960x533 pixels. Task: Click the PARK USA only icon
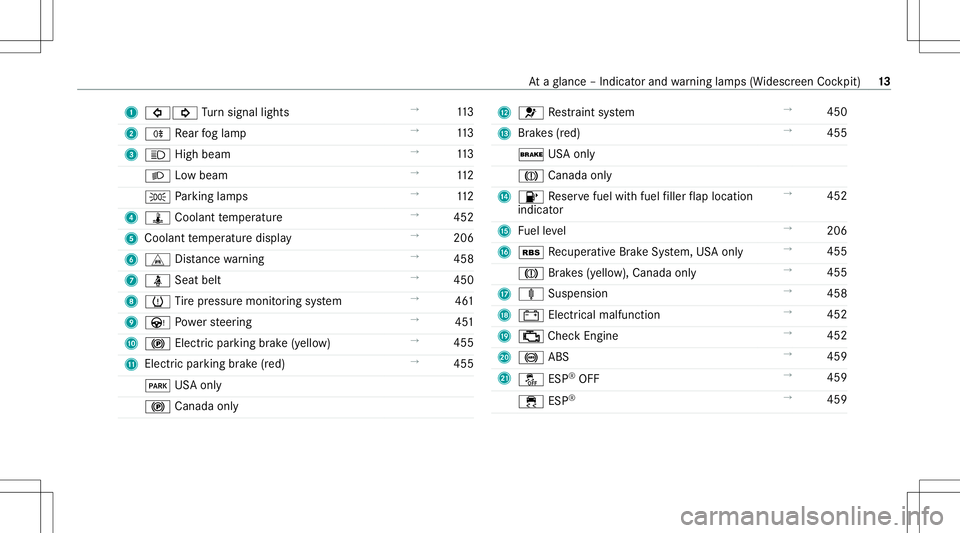coord(157,386)
